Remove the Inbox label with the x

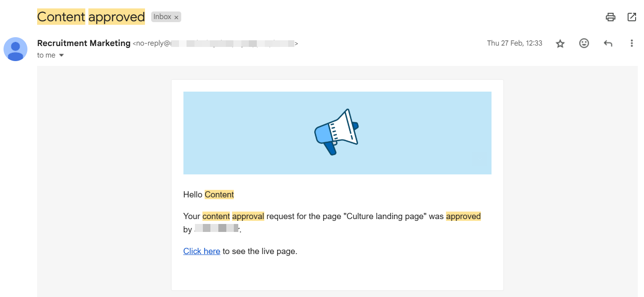[x=176, y=17]
